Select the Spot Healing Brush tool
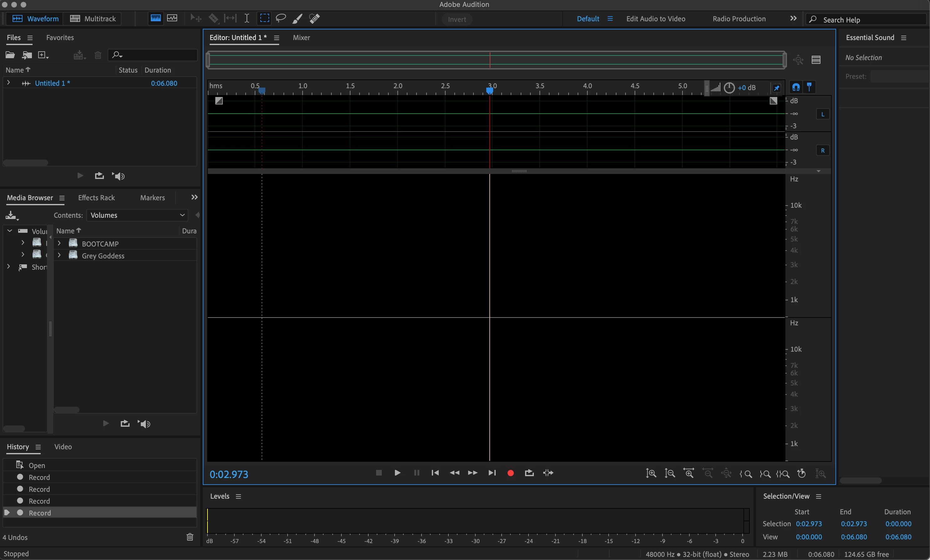Viewport: 930px width, 560px height. pyautogui.click(x=314, y=18)
